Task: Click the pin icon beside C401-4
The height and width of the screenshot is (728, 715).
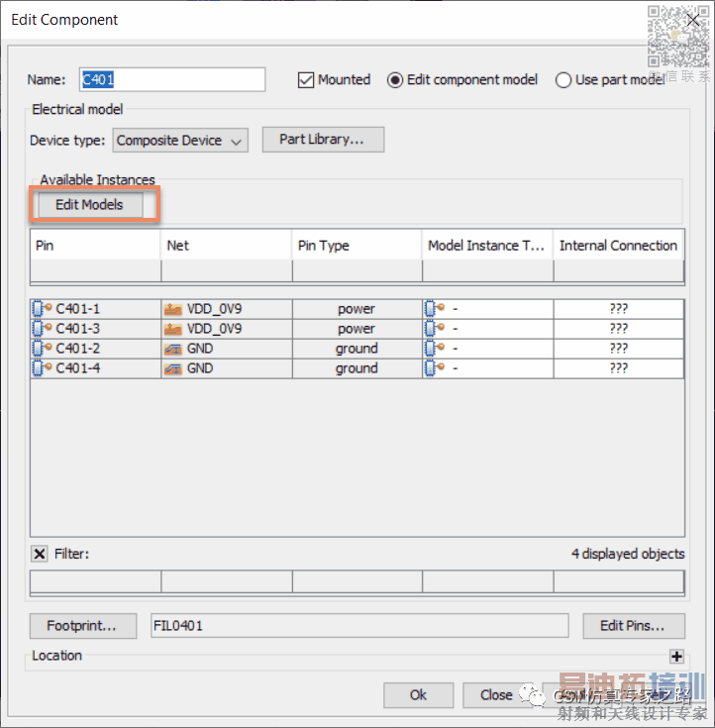Action: [x=42, y=368]
